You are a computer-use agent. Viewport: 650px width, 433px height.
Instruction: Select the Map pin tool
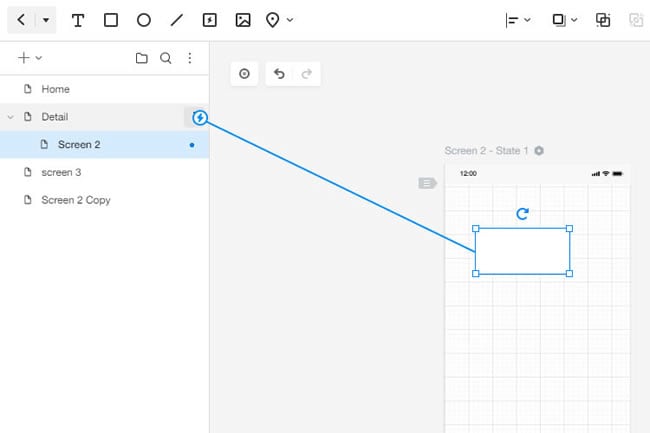pos(272,20)
